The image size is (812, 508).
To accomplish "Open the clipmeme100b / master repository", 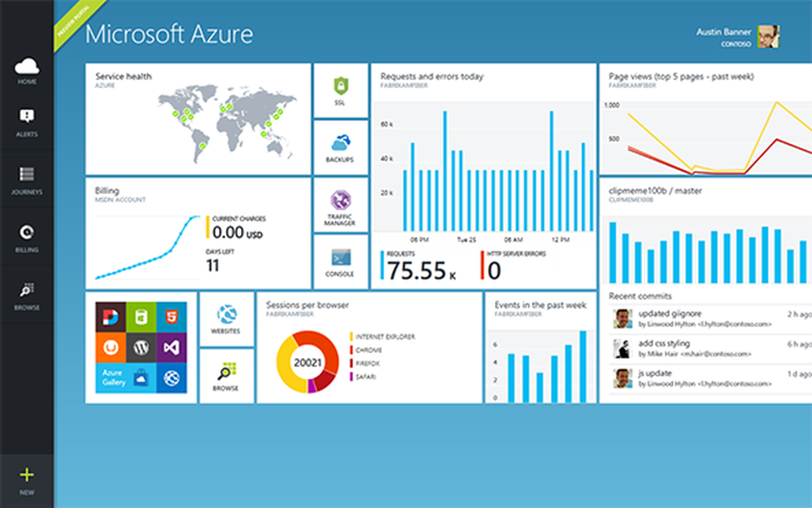I will coord(657,190).
